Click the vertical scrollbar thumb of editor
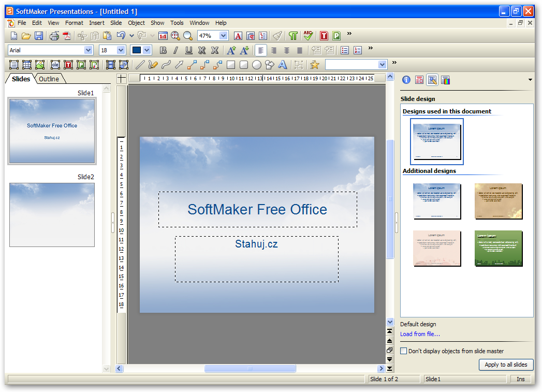The width and height of the screenshot is (542, 392). [x=390, y=199]
